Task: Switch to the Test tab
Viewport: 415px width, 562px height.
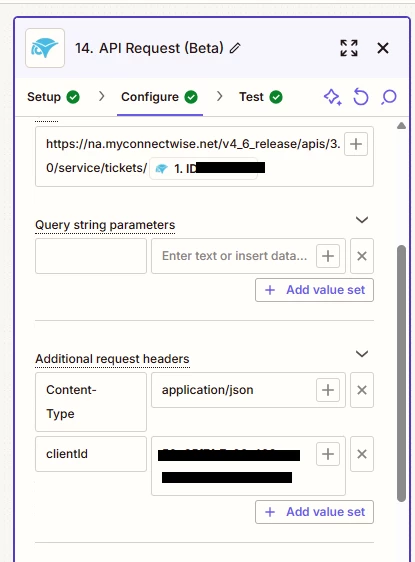Action: point(261,97)
